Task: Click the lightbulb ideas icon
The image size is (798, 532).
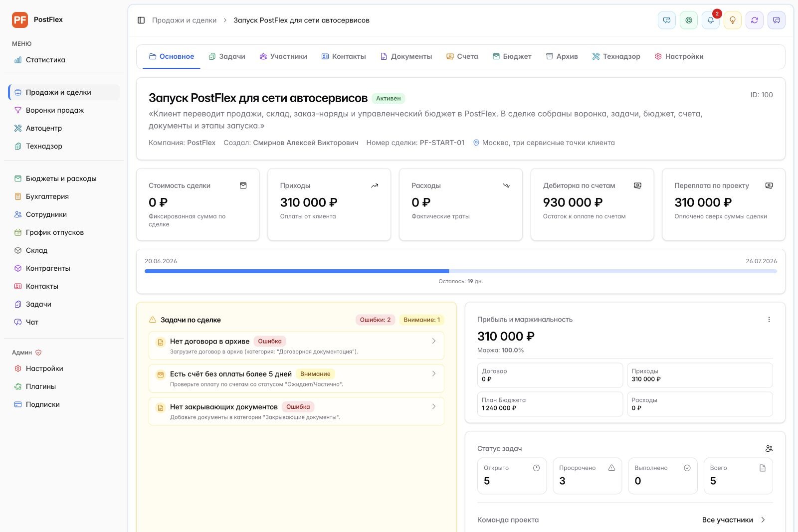Action: 733,20
